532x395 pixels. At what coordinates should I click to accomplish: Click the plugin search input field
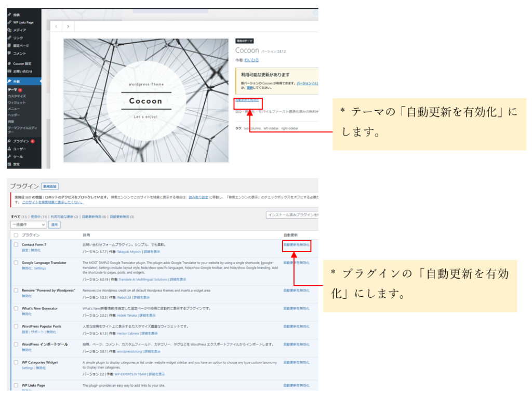[x=292, y=215]
